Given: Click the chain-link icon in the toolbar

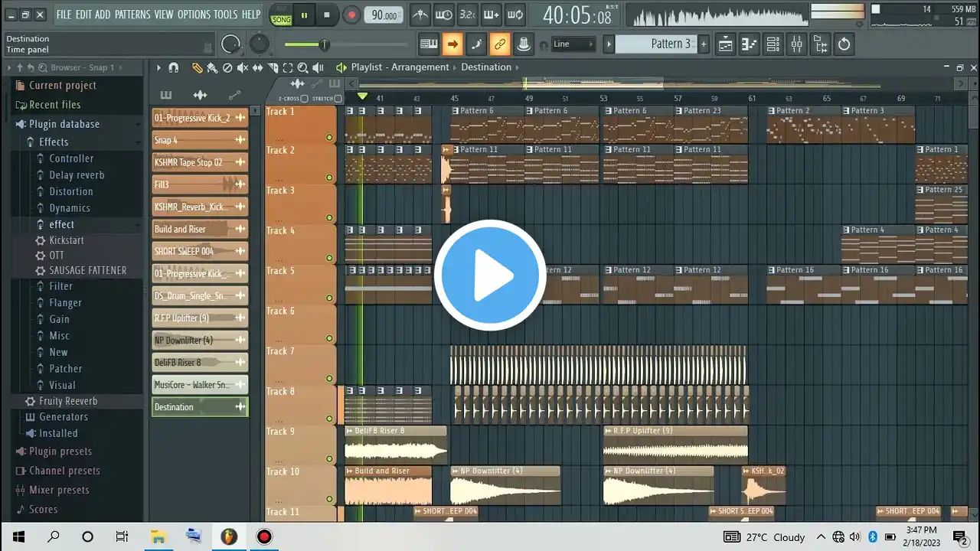Looking at the screenshot, I should point(500,44).
